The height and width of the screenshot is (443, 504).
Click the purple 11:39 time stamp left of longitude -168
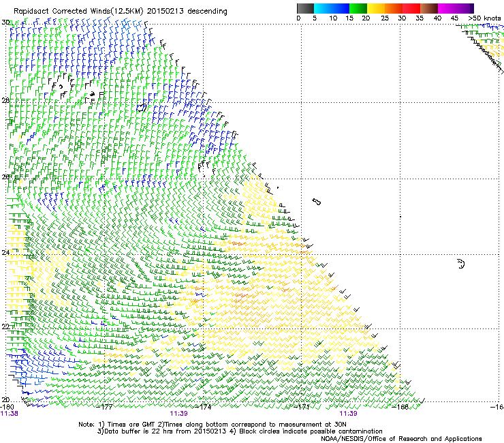pos(349,414)
